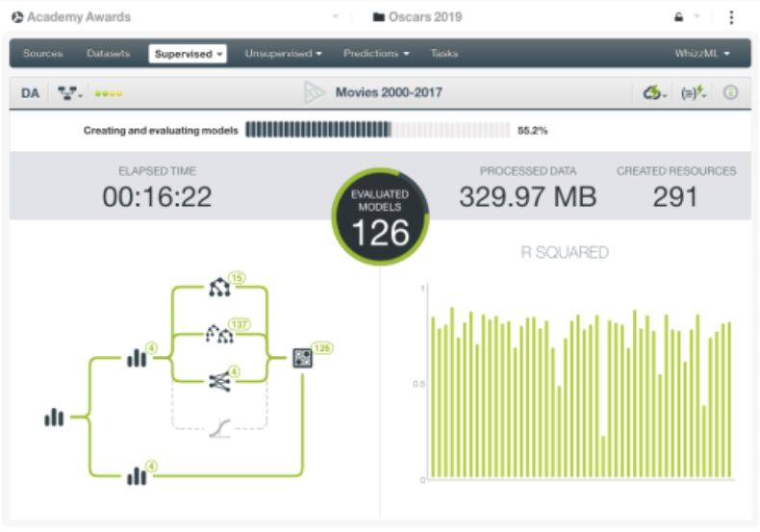Click the source dataset bars icon starting the diagram
This screenshot has width=760, height=532.
[54, 418]
